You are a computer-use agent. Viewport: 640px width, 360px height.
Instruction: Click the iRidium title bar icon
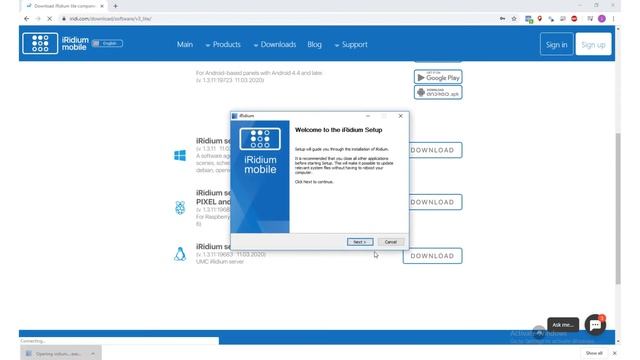click(x=235, y=116)
